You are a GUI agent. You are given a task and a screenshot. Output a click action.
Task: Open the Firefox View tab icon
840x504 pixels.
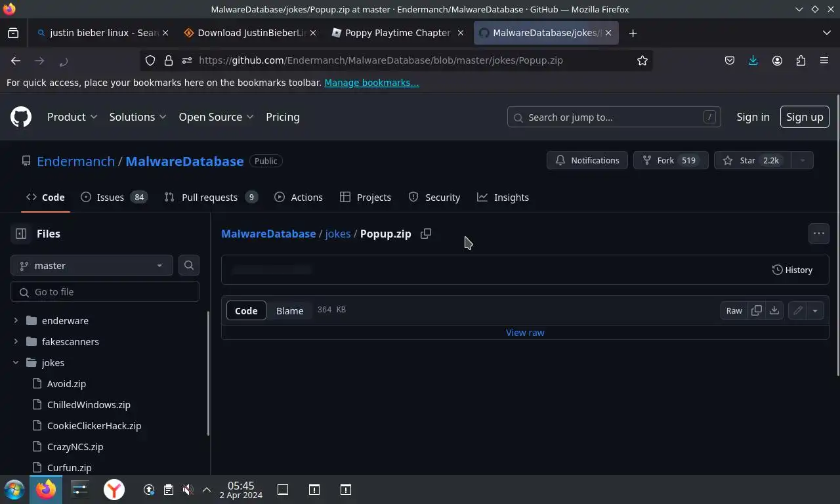coord(13,33)
